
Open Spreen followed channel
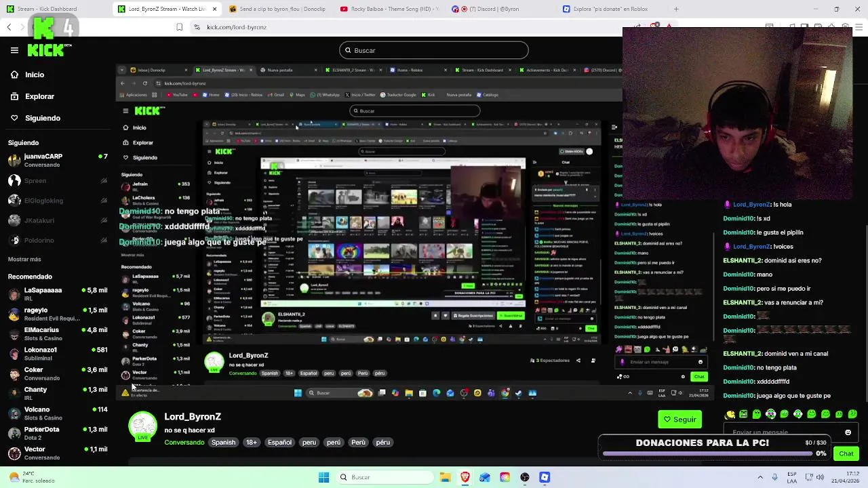point(58,180)
